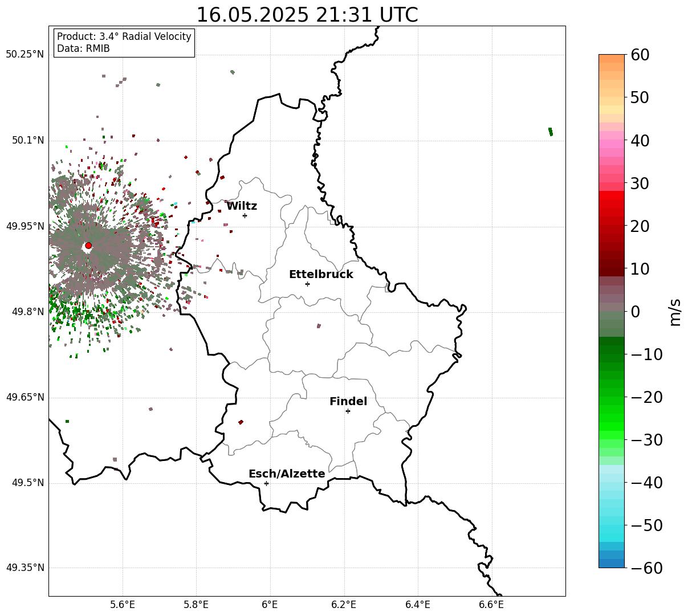Screen dimensions: 688x616
Task: Click the Product 3.4° Radial Velocity label
Action: 124,36
